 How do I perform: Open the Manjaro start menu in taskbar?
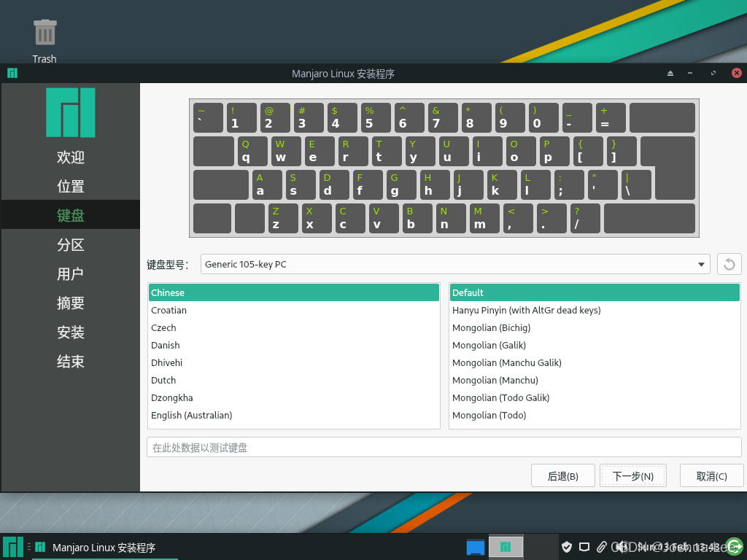[x=13, y=547]
